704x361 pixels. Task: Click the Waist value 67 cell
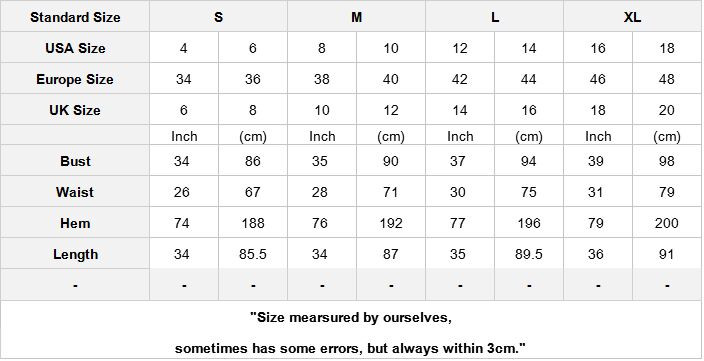click(253, 192)
